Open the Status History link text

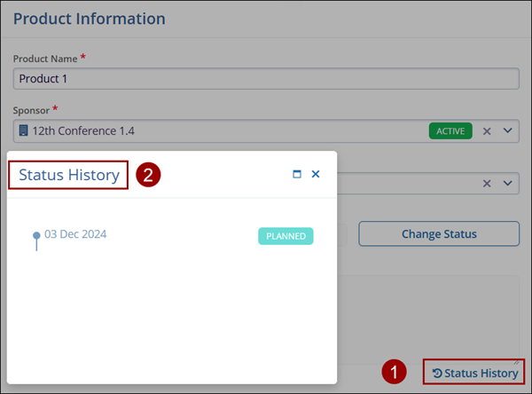(x=481, y=373)
